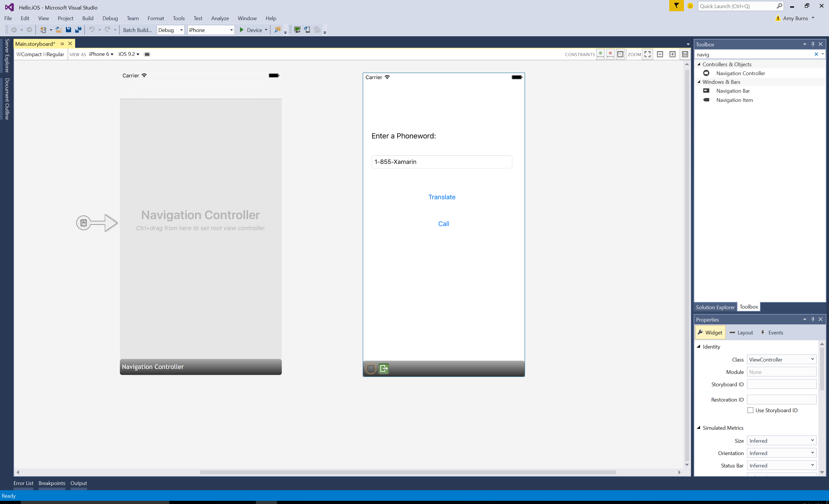Select the Debug configuration dropdown
Screen dimensions: 829x504
170,30
